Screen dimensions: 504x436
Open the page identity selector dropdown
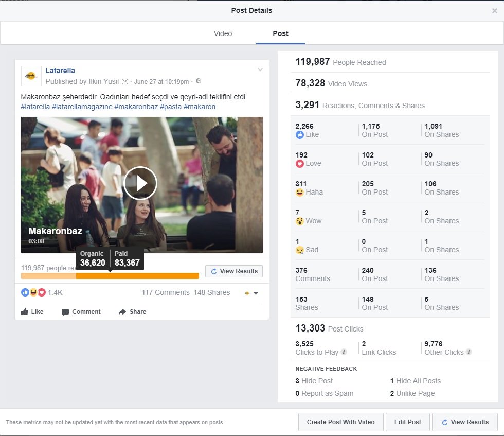[251, 293]
